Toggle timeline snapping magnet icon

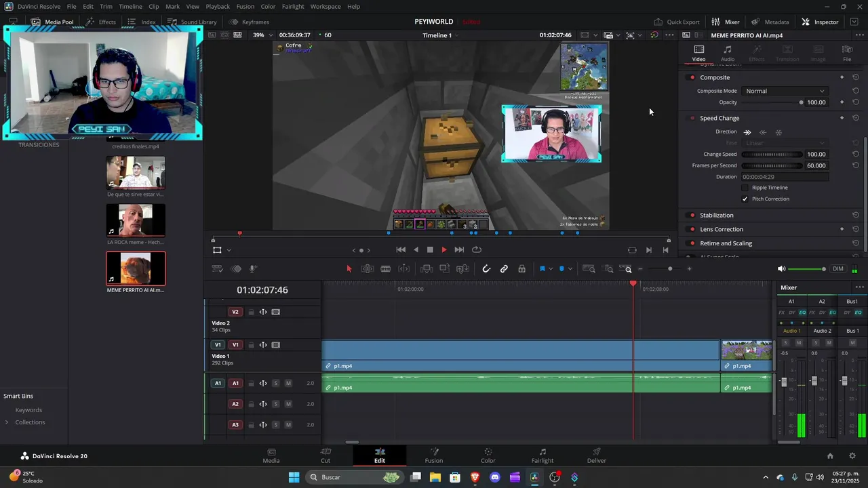486,269
